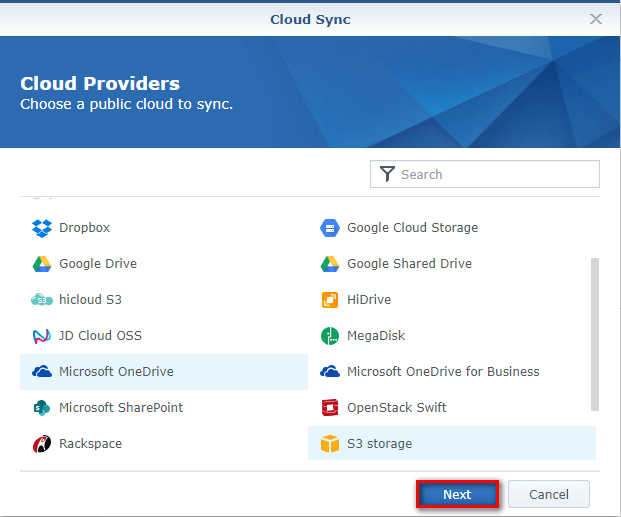Click the Dropbox icon
This screenshot has width=621, height=517.
click(41, 228)
